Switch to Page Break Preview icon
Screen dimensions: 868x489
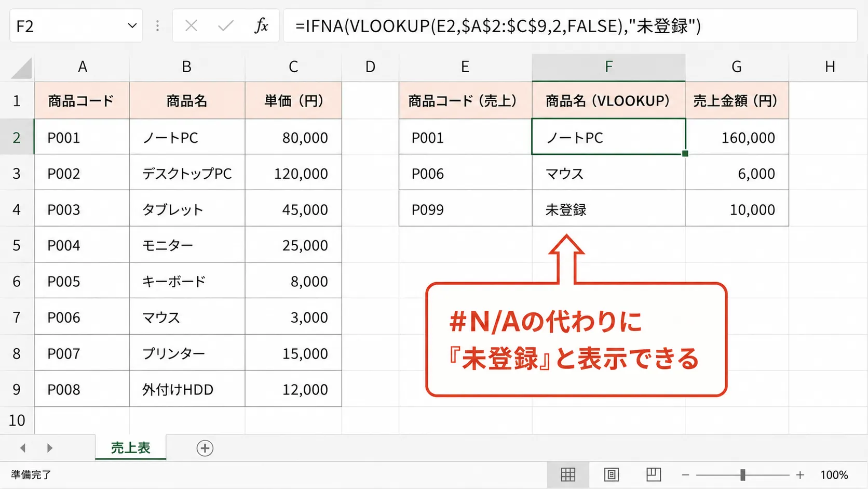(x=654, y=474)
